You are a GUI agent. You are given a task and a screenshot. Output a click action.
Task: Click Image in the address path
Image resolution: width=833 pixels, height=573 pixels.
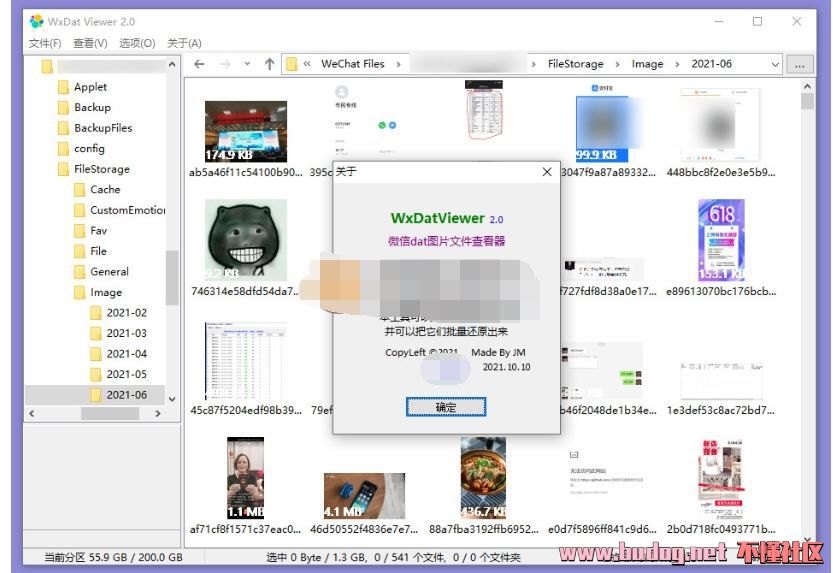tap(647, 64)
